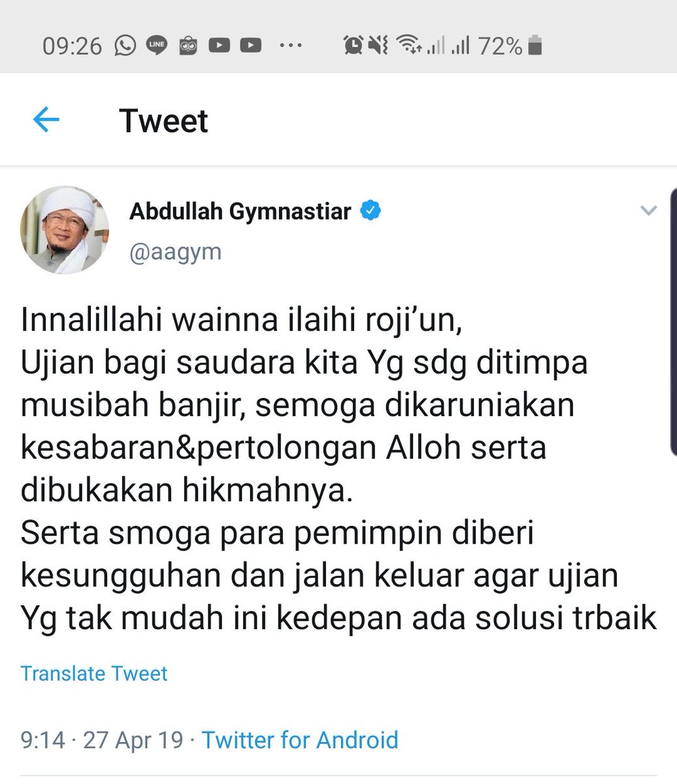Click the Translate Tweet link
677x784 pixels.
[94, 673]
